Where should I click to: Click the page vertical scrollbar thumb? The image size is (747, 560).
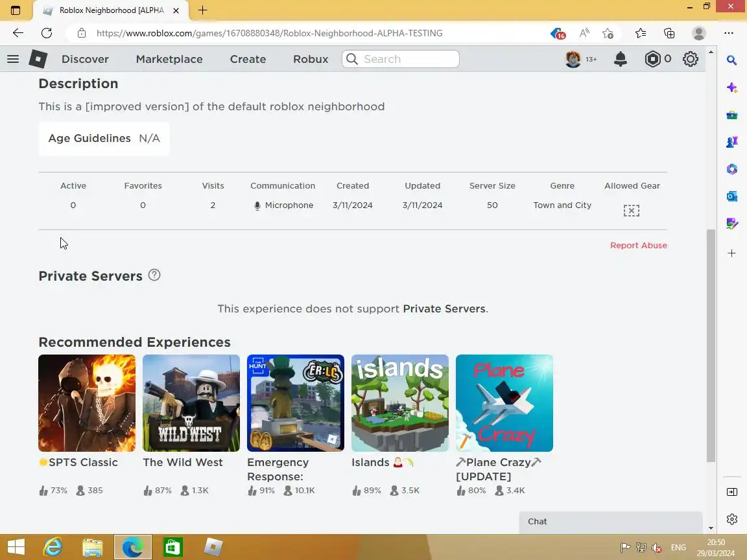711,345
